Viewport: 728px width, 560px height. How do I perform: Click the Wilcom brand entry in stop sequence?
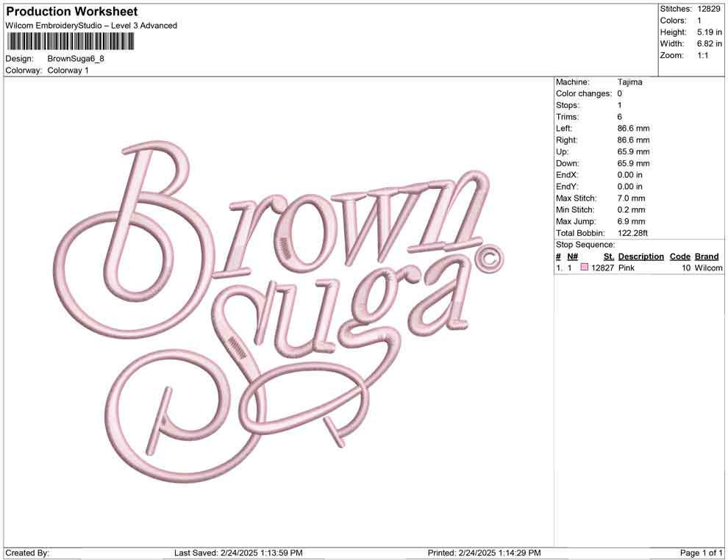(x=707, y=268)
